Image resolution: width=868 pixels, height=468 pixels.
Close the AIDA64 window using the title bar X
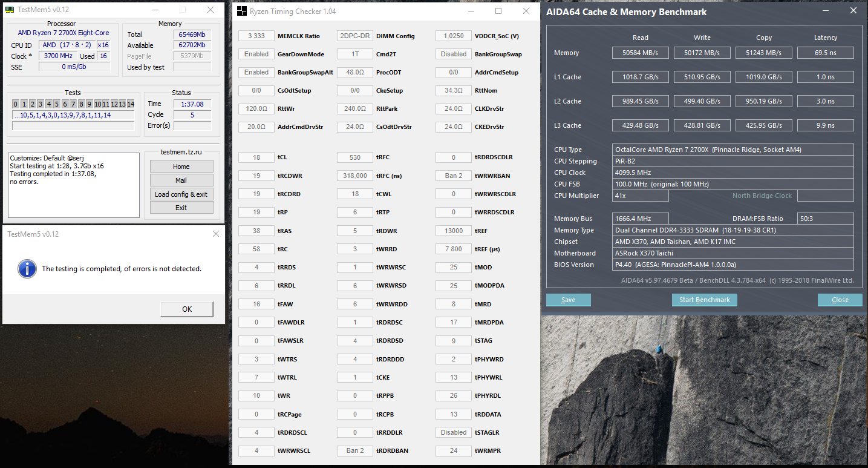click(x=853, y=11)
